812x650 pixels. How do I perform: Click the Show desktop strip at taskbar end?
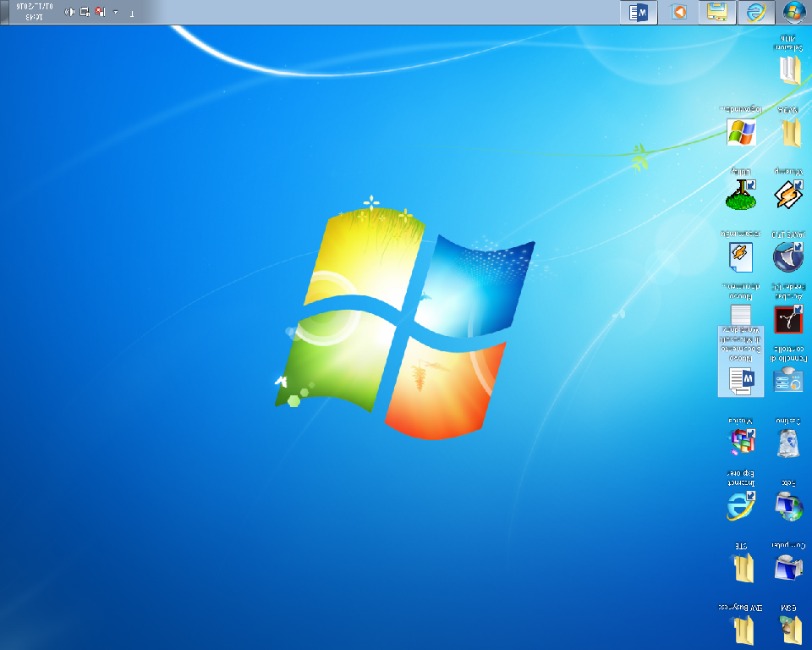pyautogui.click(x=3, y=12)
